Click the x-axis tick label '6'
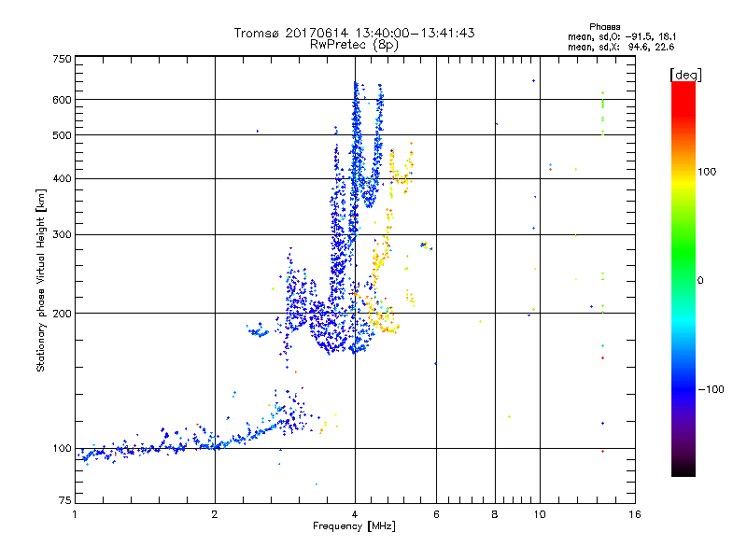The width and height of the screenshot is (747, 560). 436,514
